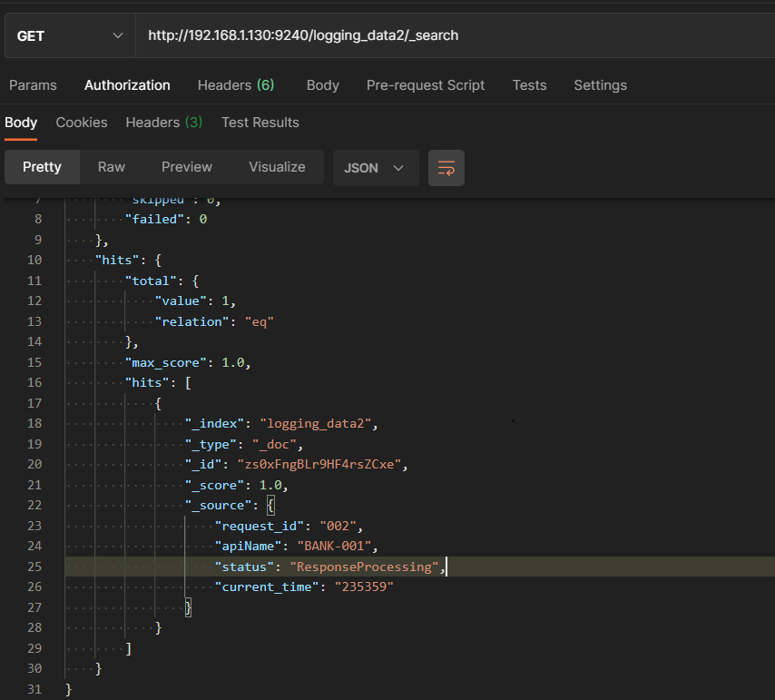Screen dimensions: 775x700
Task: Show the response Cookies tab
Action: pos(82,123)
